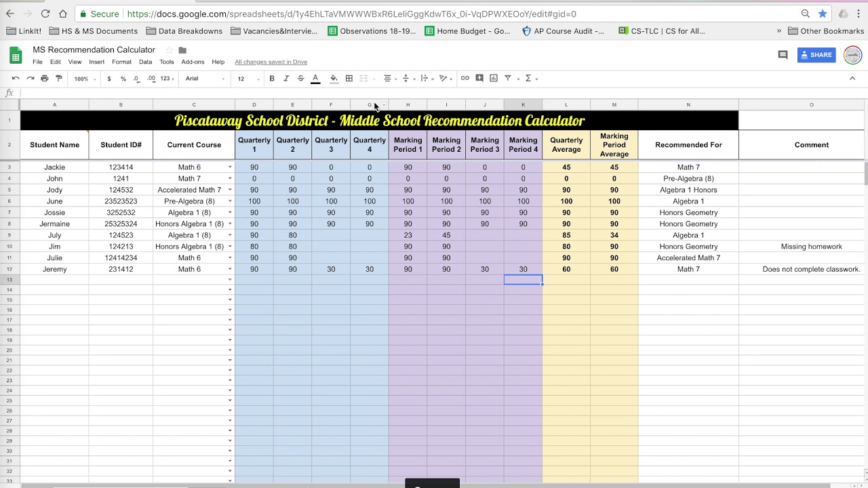Select Missing homework comment cell

[x=811, y=247]
